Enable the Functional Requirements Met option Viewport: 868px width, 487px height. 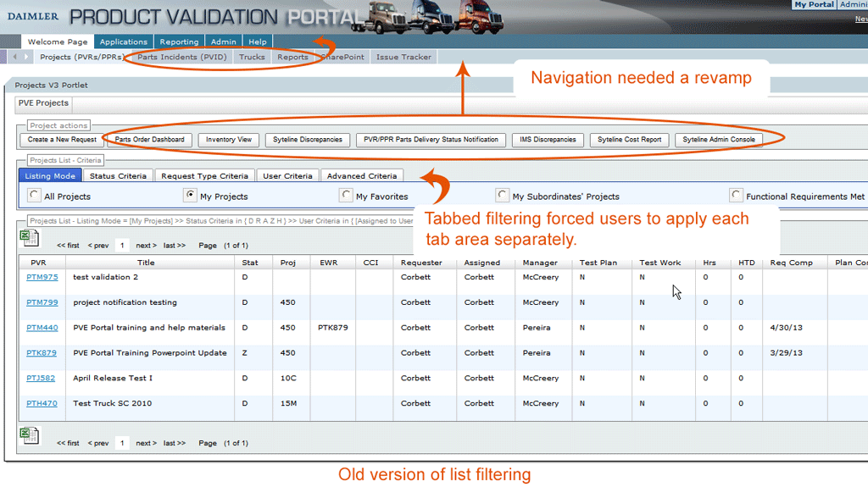(x=736, y=196)
